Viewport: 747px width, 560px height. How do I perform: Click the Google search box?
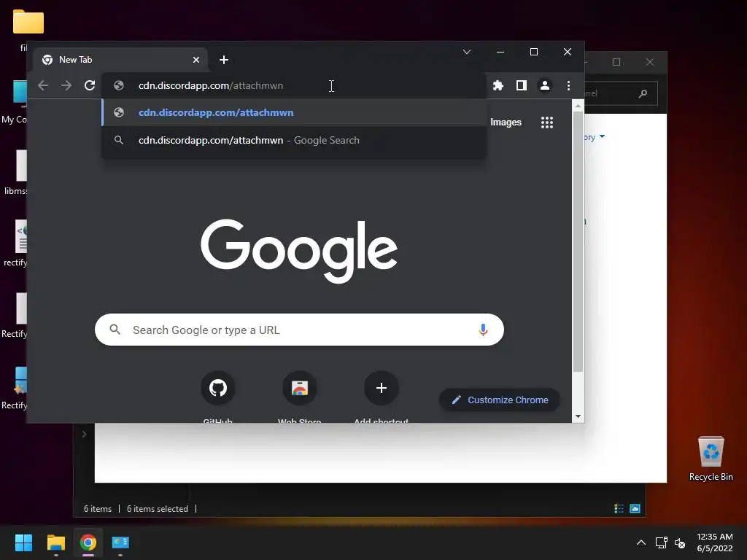(299, 330)
